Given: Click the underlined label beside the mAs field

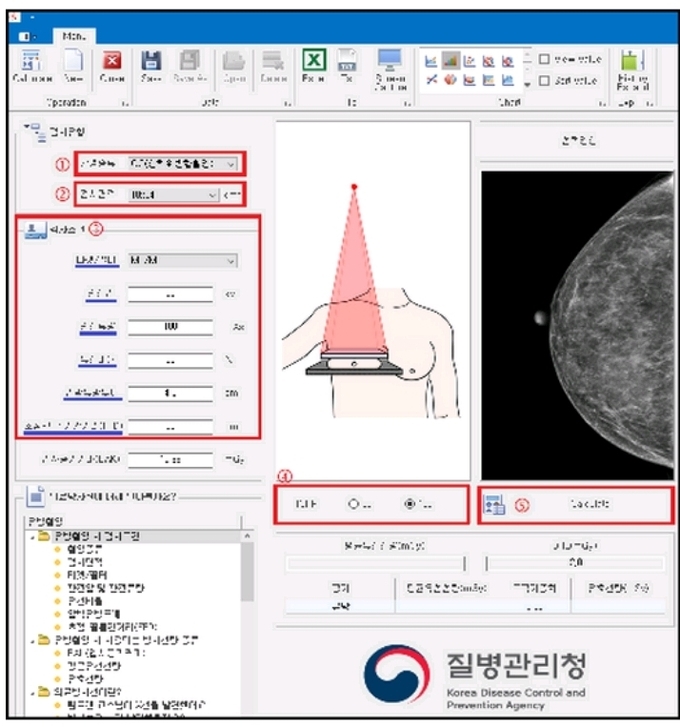Looking at the screenshot, I should 98,327.
